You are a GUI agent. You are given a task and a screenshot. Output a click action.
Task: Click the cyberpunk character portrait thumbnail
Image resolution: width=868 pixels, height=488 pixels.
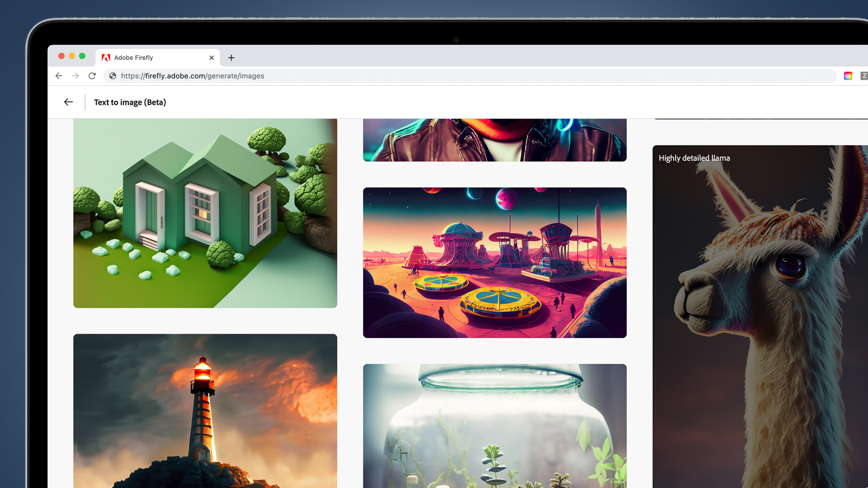(495, 139)
